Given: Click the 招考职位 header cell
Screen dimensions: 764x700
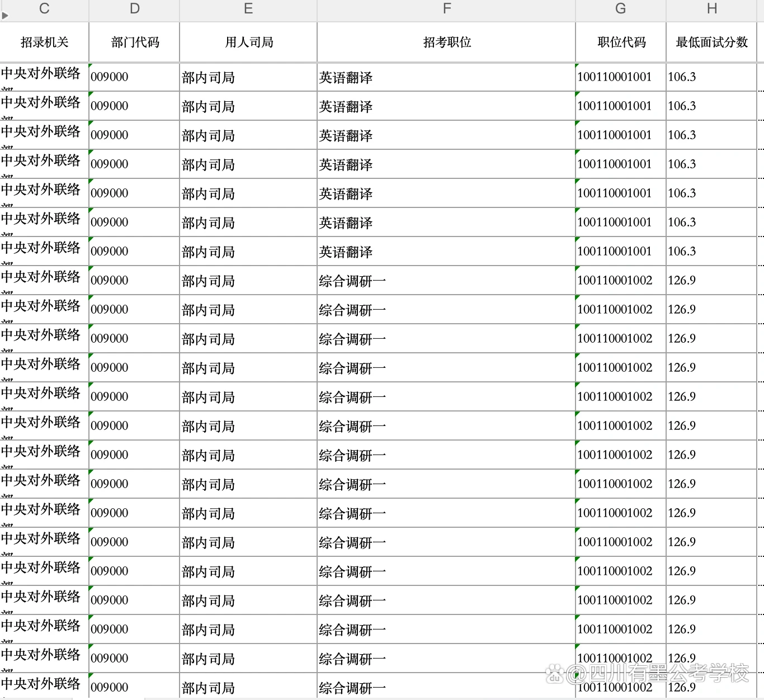Looking at the screenshot, I should coord(446,42).
